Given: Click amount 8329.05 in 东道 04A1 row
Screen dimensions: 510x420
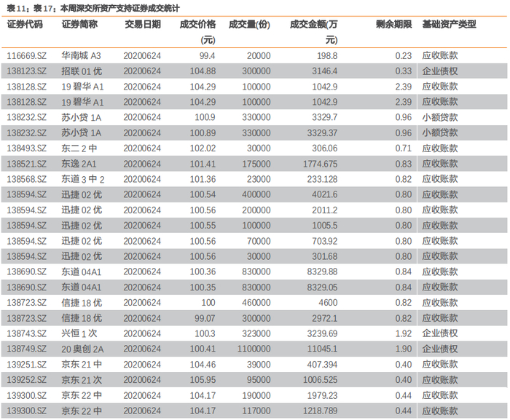Looking at the screenshot, I should point(322,287).
